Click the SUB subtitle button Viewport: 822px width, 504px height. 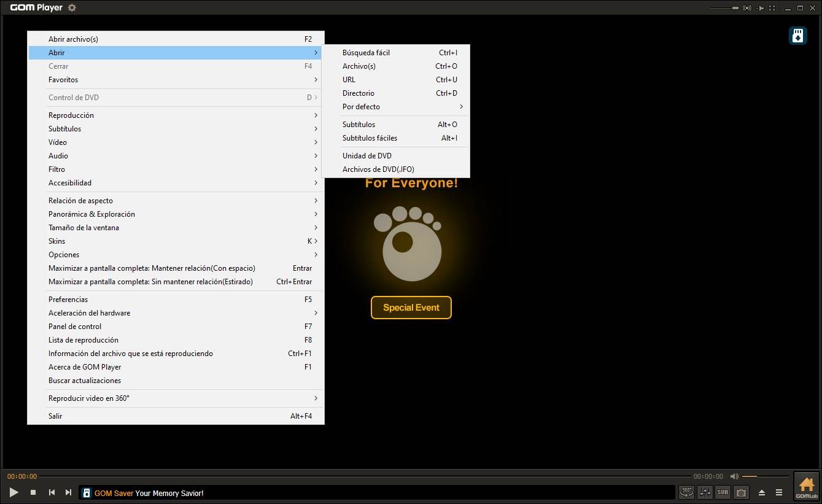point(723,492)
